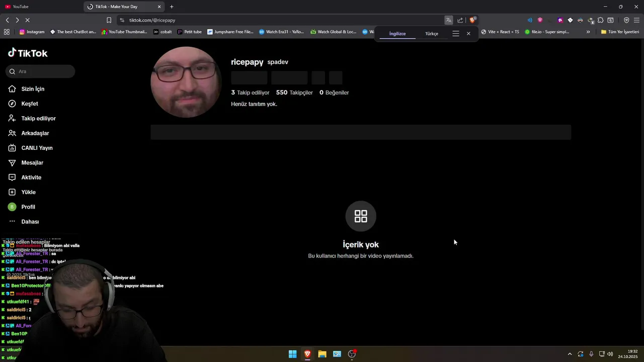This screenshot has height=362, width=644.
Task: Open OBS Studio from the taskbar
Action: click(352, 354)
